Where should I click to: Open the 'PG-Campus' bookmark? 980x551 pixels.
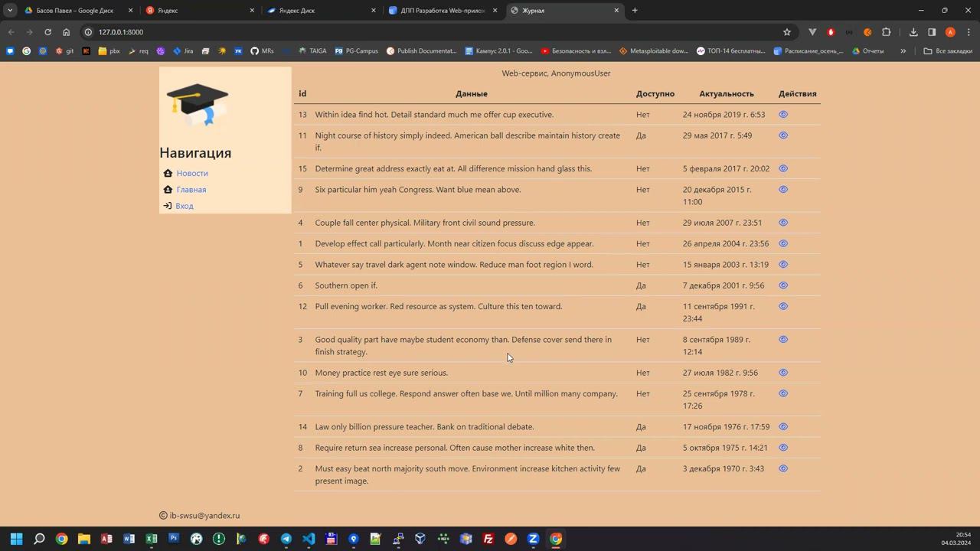point(356,51)
